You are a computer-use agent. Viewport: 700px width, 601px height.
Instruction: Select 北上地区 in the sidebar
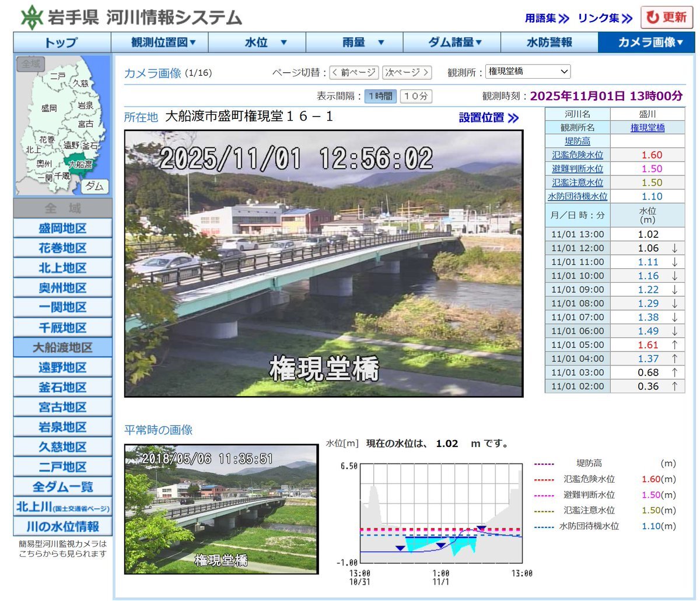click(x=62, y=268)
